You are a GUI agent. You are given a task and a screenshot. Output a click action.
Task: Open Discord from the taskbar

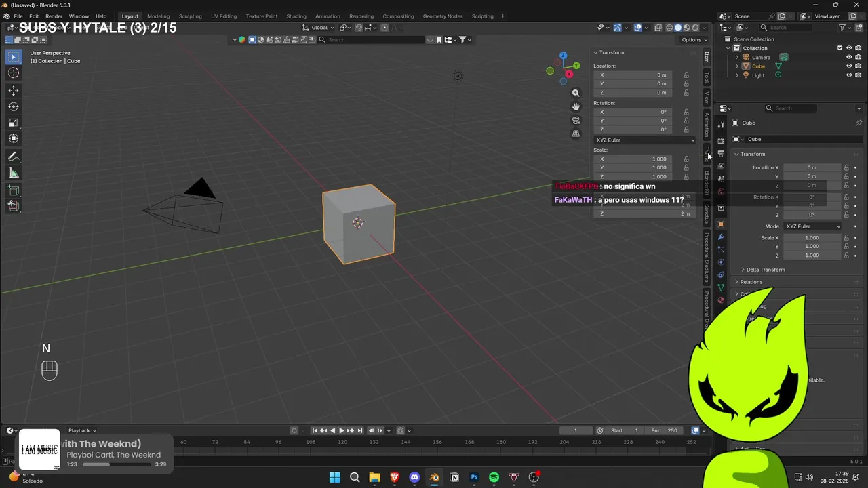pos(414,477)
